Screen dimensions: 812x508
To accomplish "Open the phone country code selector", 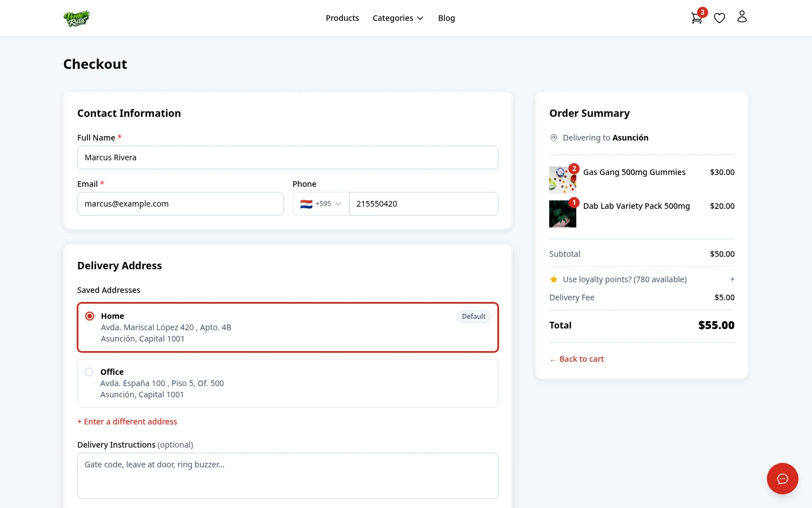I will point(321,204).
